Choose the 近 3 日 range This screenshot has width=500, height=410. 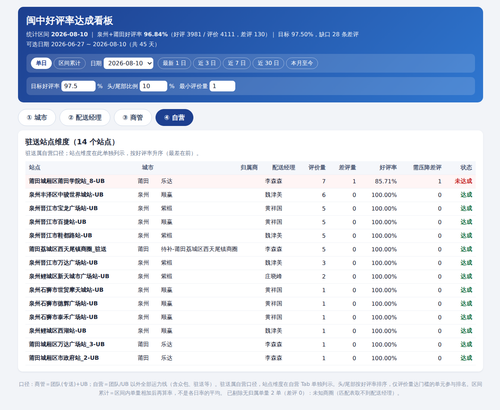coord(207,63)
